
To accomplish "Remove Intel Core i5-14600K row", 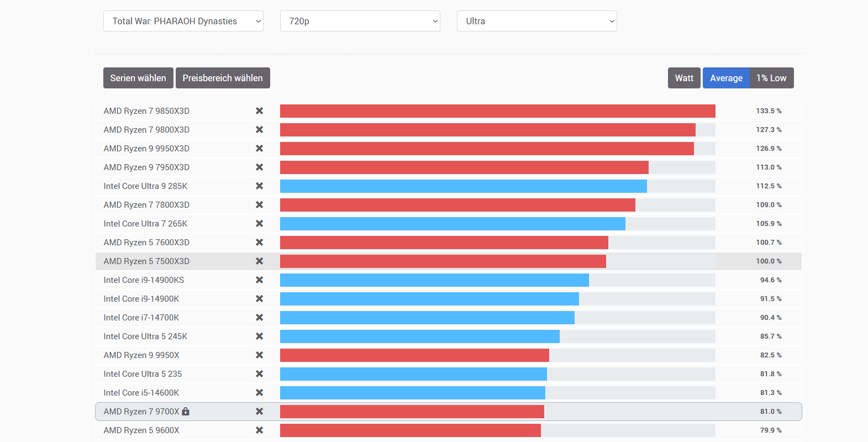I will pos(259,393).
